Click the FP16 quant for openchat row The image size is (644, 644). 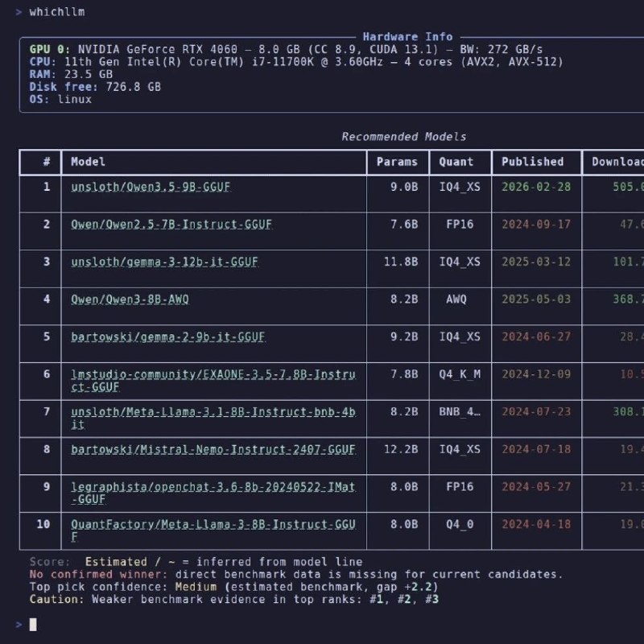point(460,487)
